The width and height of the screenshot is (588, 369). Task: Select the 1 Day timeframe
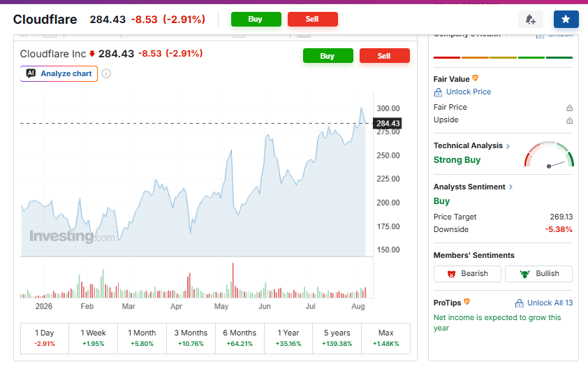click(45, 338)
